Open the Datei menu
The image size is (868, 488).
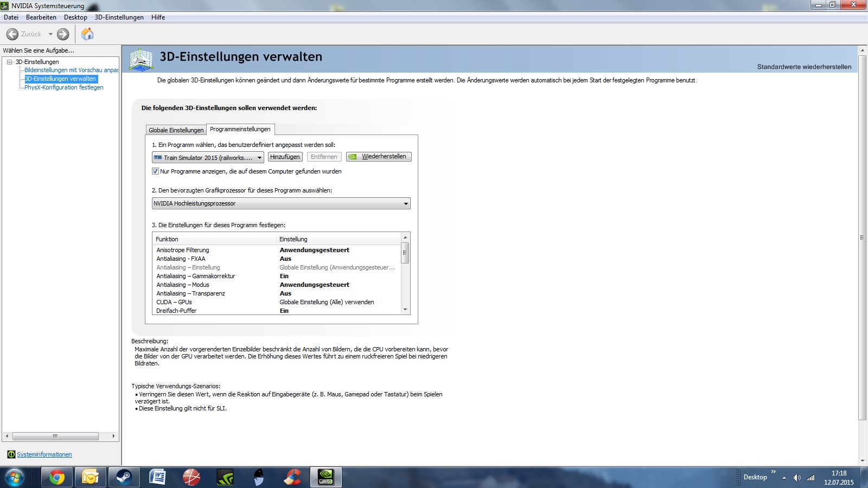click(11, 17)
